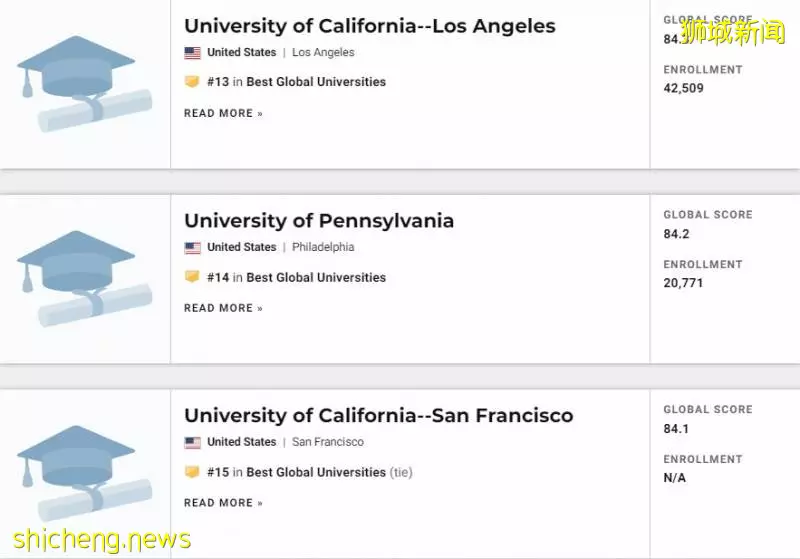Click the UCLA graduation cap thumbnail

click(x=85, y=84)
